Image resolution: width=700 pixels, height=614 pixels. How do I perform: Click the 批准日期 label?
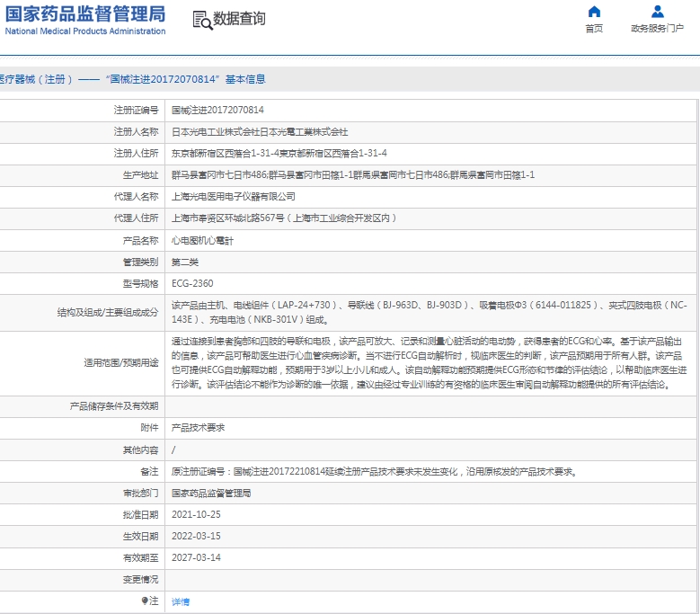(140, 514)
